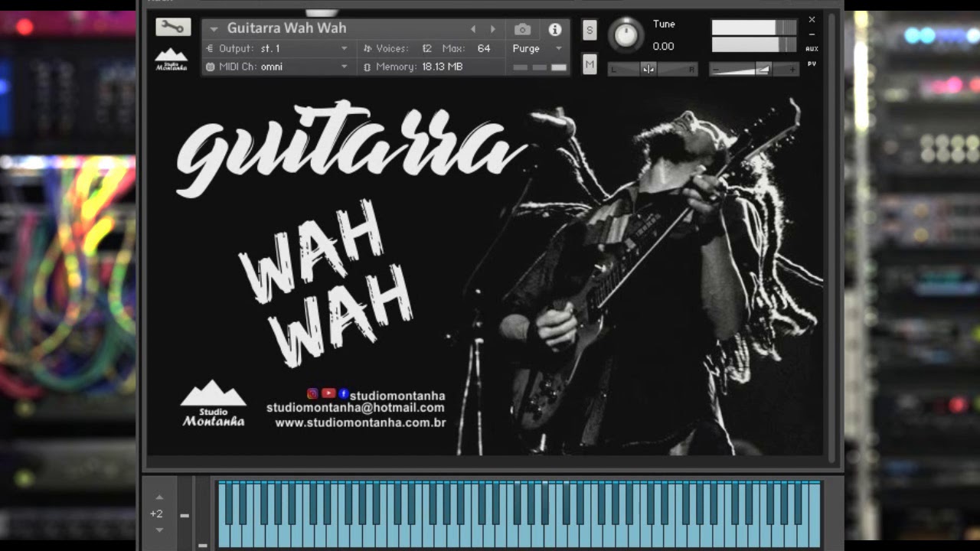Click the MIDI channel icon beside MIDI Ch
This screenshot has width=980, height=551.
[211, 67]
